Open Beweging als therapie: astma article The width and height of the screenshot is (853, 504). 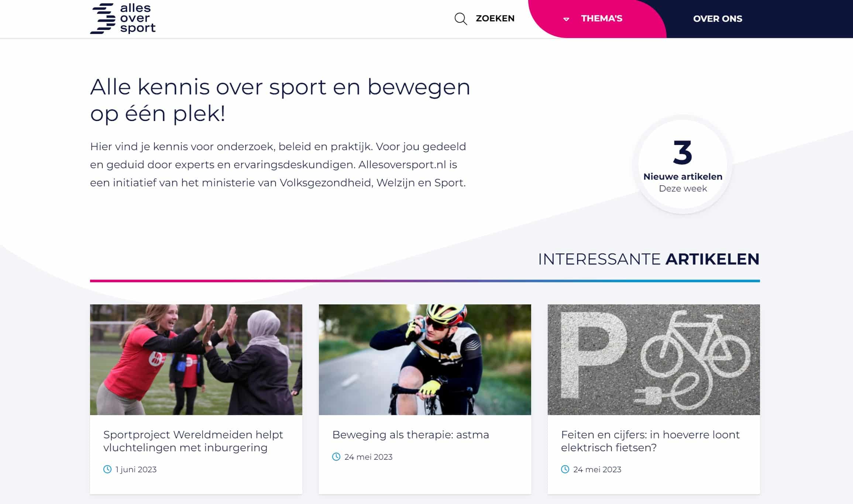click(410, 435)
